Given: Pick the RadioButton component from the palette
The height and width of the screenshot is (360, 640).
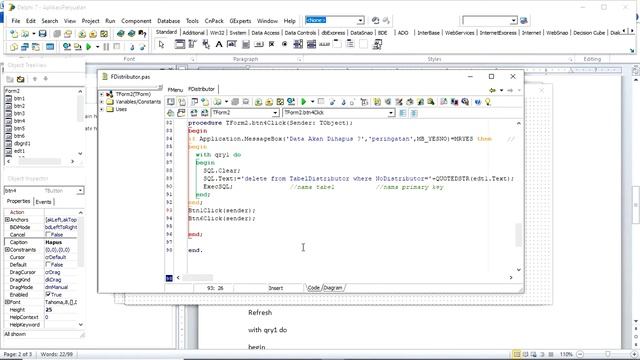Looking at the screenshot, I should [284, 44].
